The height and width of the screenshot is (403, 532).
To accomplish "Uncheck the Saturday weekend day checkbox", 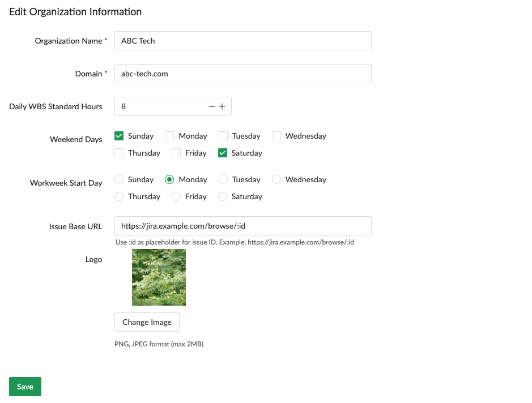I will (x=223, y=153).
